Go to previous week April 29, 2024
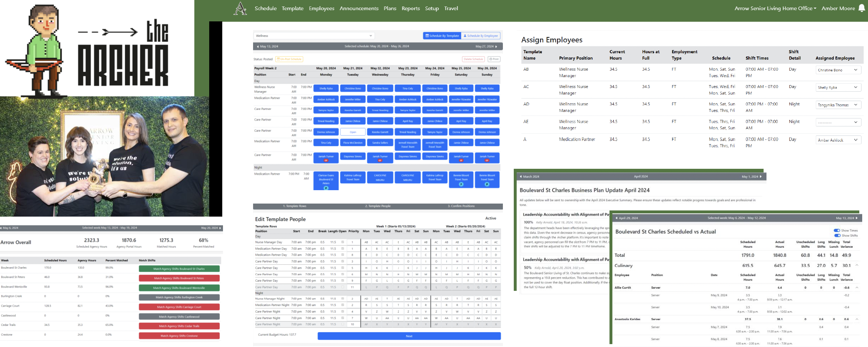 pyautogui.click(x=627, y=218)
